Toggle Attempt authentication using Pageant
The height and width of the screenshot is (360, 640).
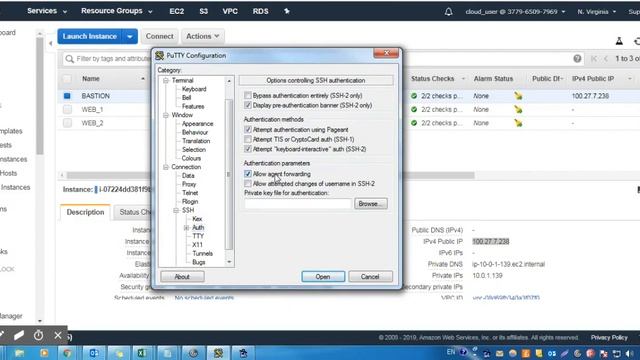point(248,129)
